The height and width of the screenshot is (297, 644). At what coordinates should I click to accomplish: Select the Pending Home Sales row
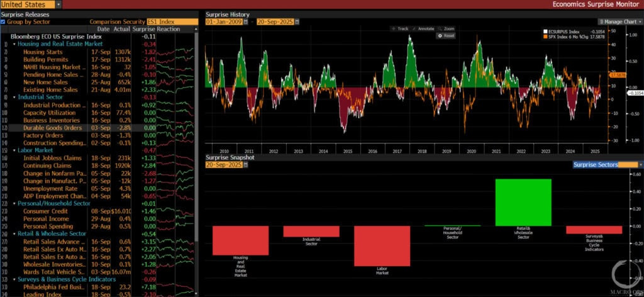pyautogui.click(x=99, y=75)
